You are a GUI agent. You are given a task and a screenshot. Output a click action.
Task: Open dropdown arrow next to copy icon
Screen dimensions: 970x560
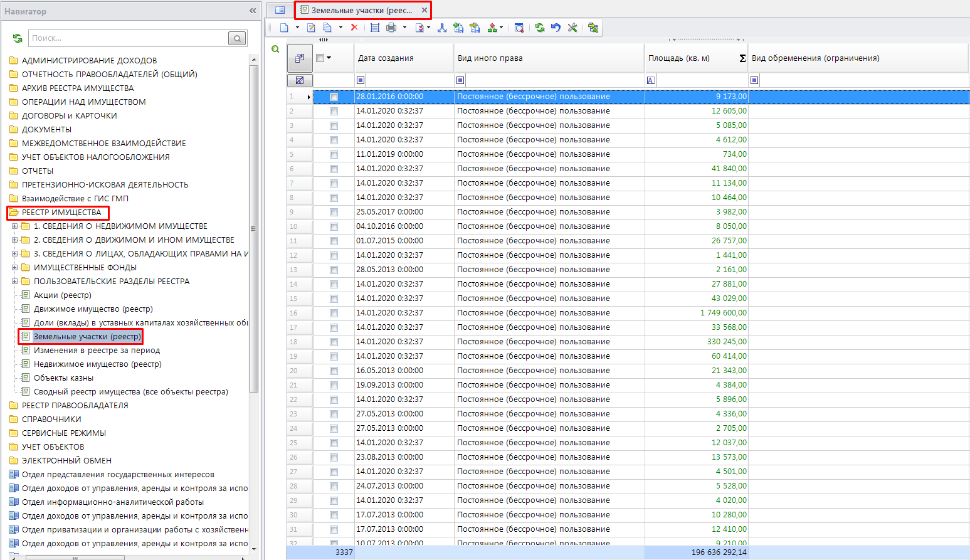coord(340,28)
